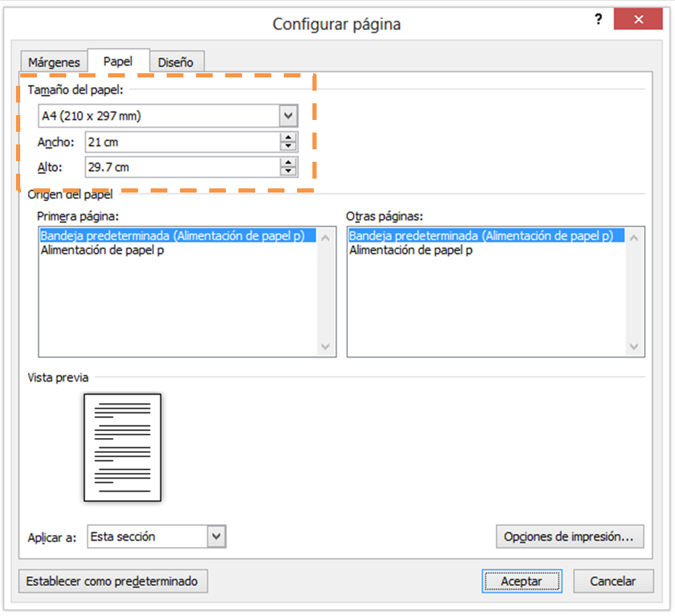Decrease Alto using its down stepper arrow

pyautogui.click(x=287, y=170)
